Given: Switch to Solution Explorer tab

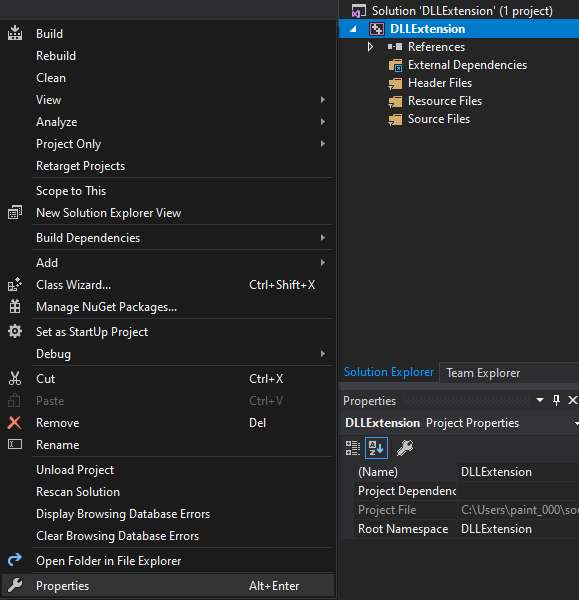Looking at the screenshot, I should pyautogui.click(x=388, y=372).
